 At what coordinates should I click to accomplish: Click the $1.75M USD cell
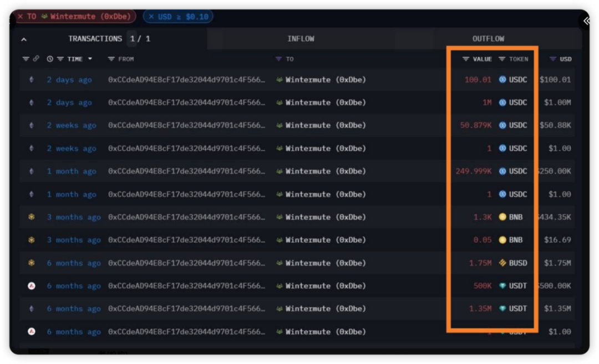coord(557,263)
